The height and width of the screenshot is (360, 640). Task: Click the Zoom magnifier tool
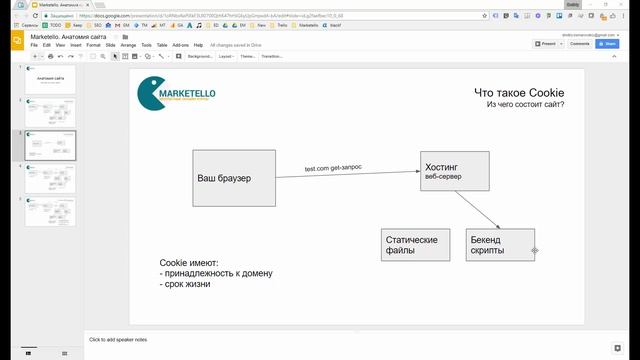pyautogui.click(x=103, y=56)
